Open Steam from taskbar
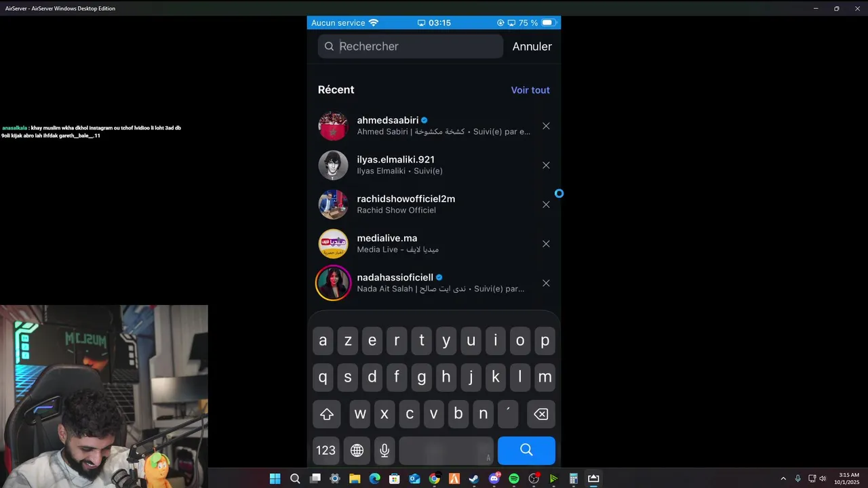This screenshot has width=868, height=488. tap(474, 479)
